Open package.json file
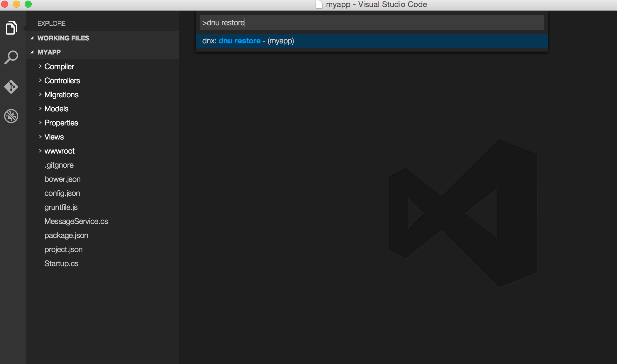617x364 pixels. 66,236
